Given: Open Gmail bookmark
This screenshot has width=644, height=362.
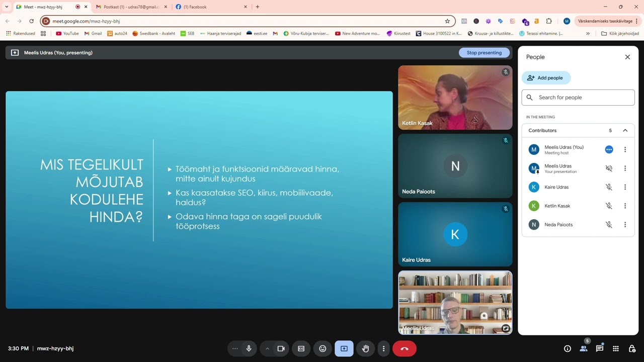Looking at the screenshot, I should click(93, 34).
